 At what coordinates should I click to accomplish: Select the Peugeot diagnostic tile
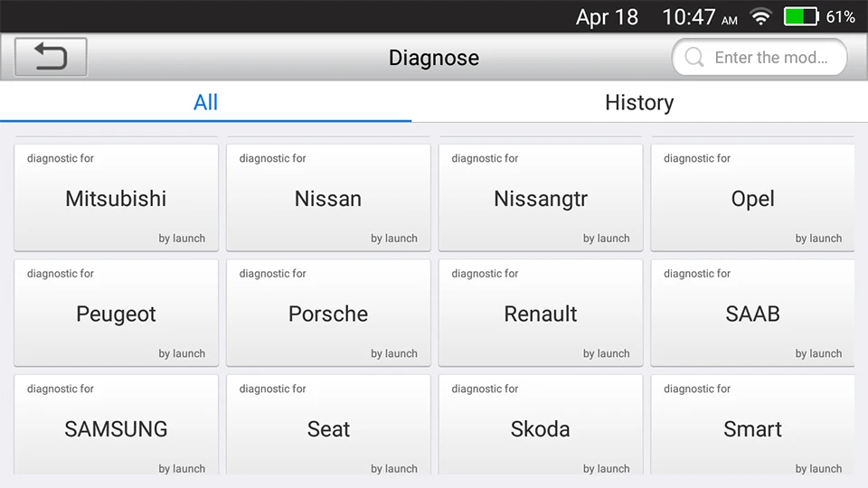[116, 313]
